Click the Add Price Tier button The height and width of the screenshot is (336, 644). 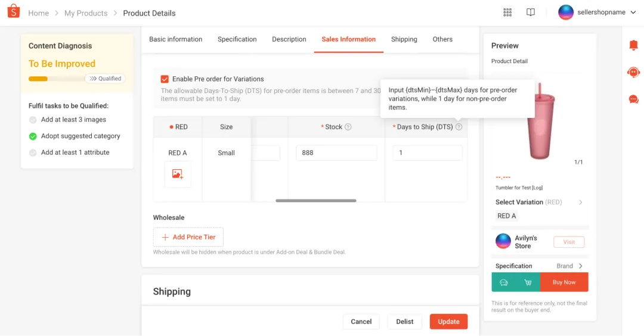[x=188, y=237]
